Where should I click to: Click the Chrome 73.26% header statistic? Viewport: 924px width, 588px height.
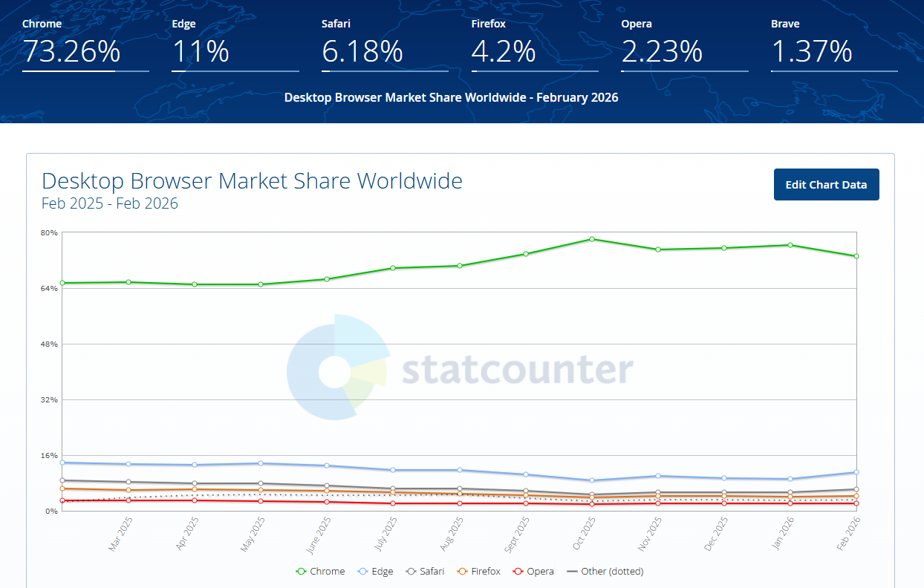[71, 51]
